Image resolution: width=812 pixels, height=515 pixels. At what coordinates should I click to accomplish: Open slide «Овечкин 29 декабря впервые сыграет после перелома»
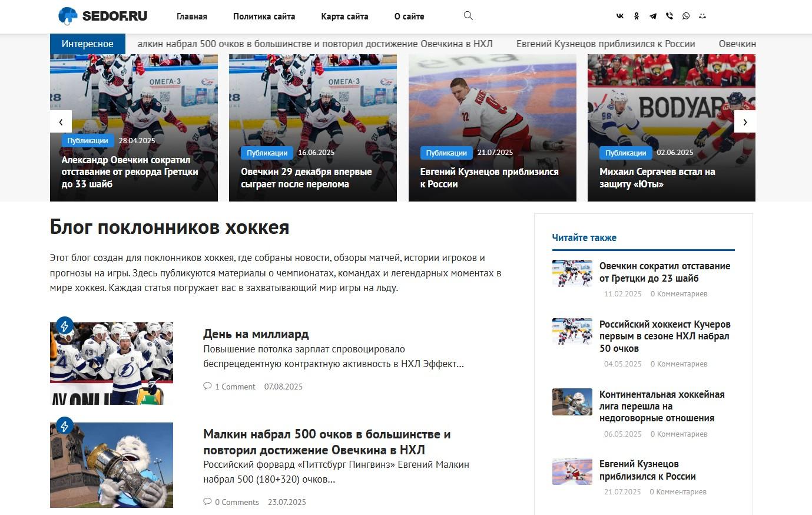[x=306, y=178]
